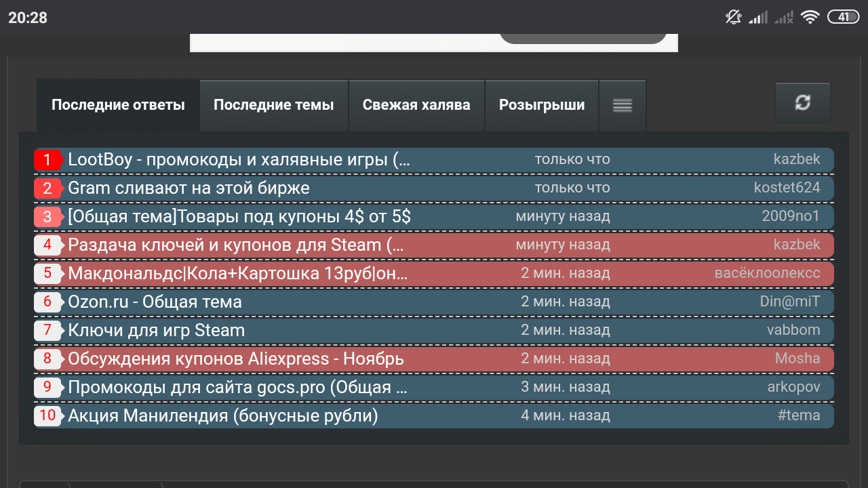Click username 2009no1
The height and width of the screenshot is (488, 868).
[x=791, y=216]
